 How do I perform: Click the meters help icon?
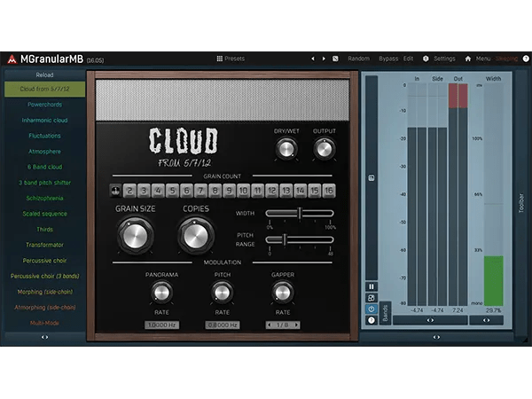pos(372,320)
